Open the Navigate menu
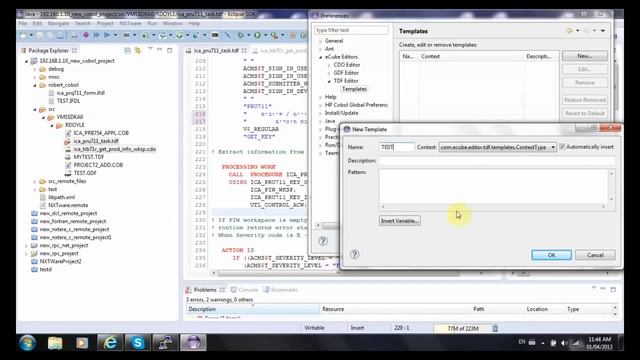 (x=58, y=23)
